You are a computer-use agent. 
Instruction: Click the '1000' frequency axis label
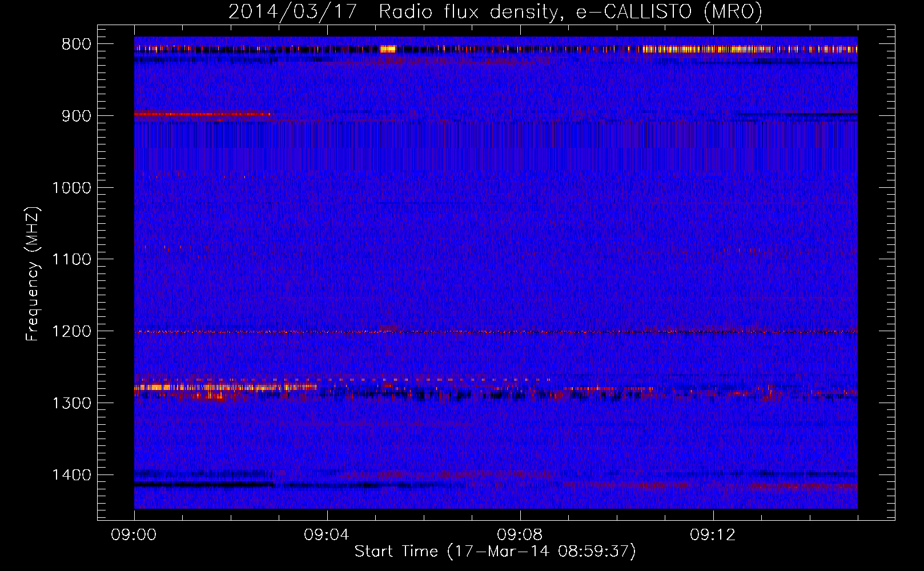(x=71, y=188)
